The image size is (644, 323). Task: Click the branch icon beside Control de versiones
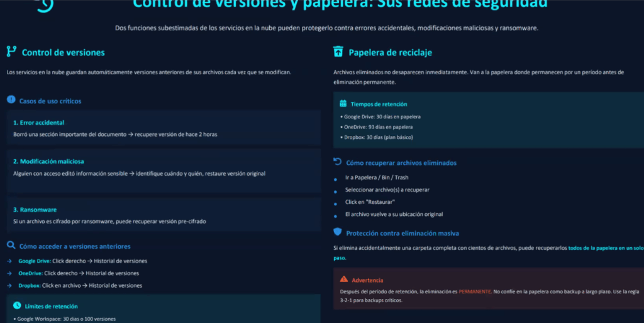coord(11,52)
